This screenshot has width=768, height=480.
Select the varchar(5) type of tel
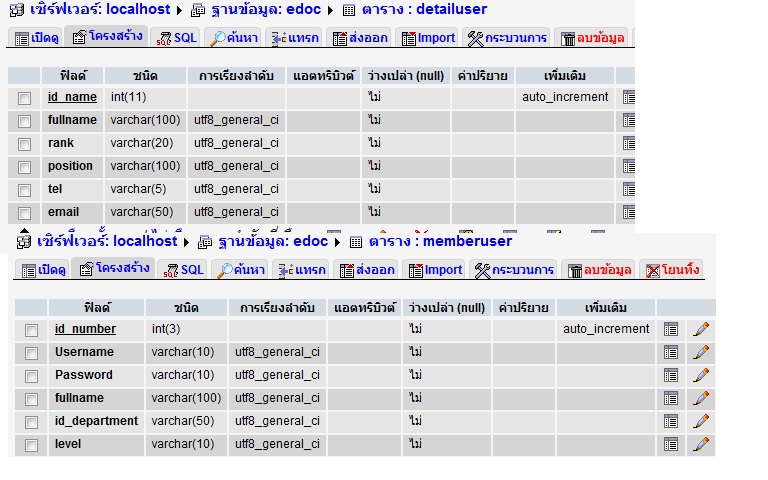pyautogui.click(x=138, y=189)
